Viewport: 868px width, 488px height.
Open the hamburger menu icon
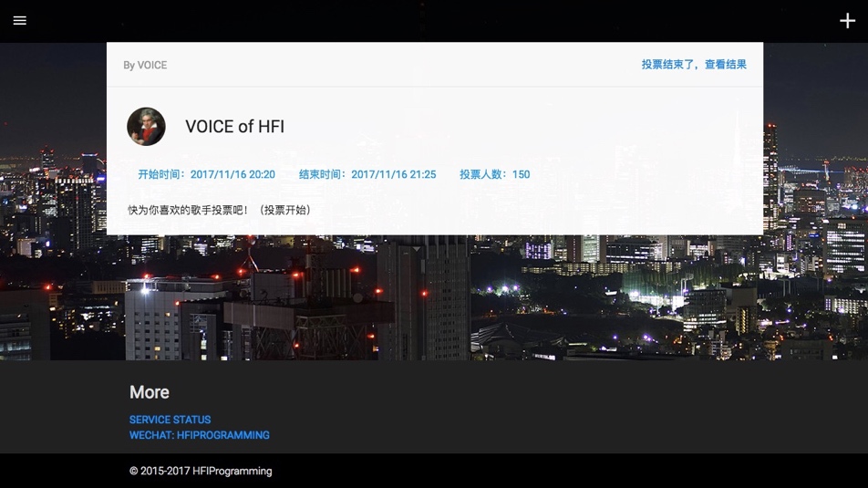click(20, 20)
